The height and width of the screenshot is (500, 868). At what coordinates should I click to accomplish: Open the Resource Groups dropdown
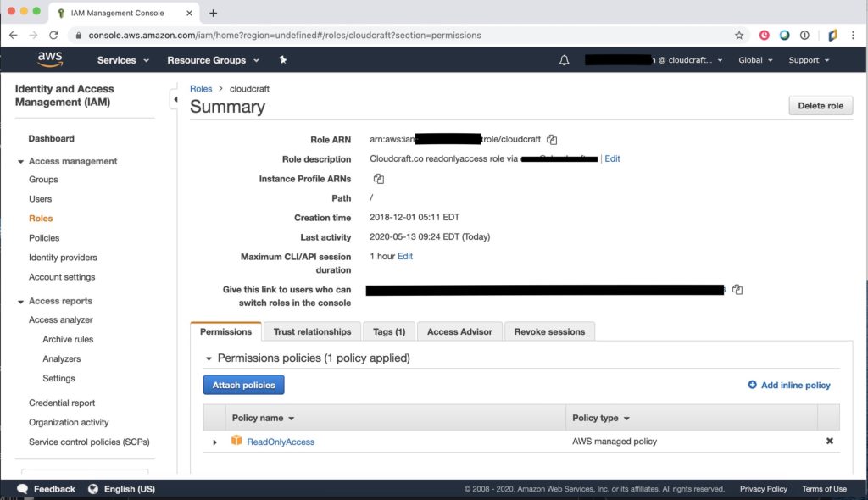pyautogui.click(x=212, y=60)
